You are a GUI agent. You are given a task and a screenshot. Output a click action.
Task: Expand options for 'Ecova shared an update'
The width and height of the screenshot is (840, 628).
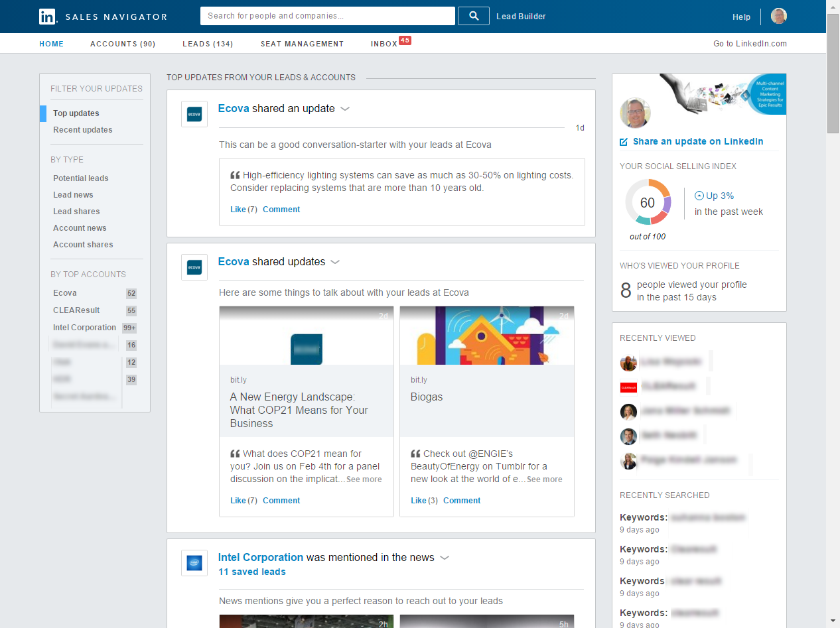click(345, 109)
